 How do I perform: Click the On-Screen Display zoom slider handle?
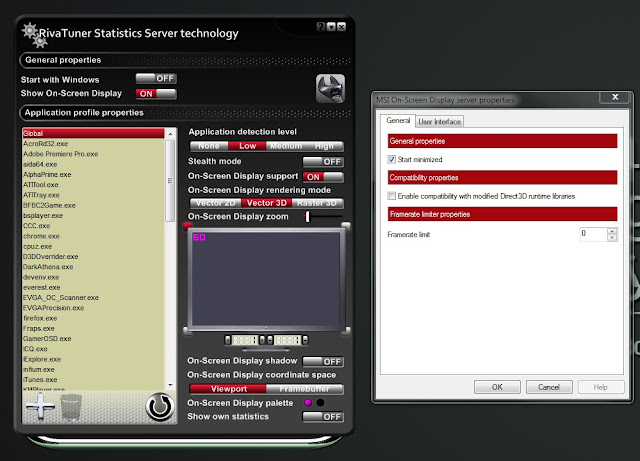pos(308,216)
